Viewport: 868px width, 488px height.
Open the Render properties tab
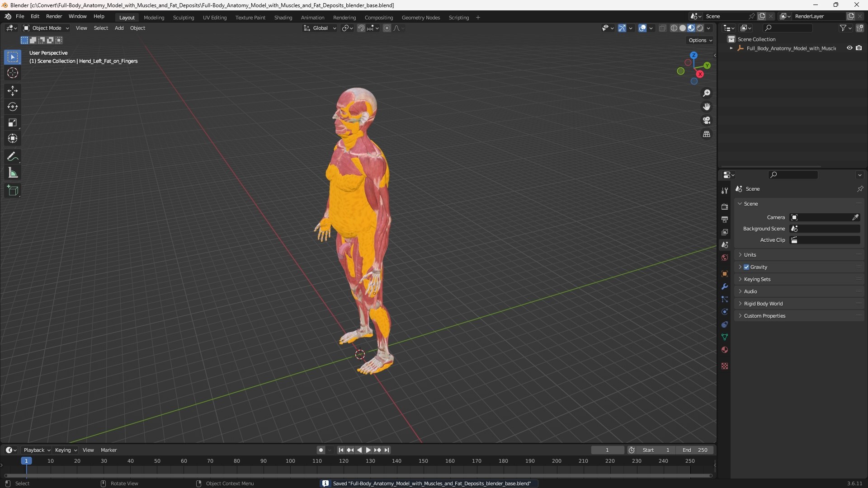(725, 206)
